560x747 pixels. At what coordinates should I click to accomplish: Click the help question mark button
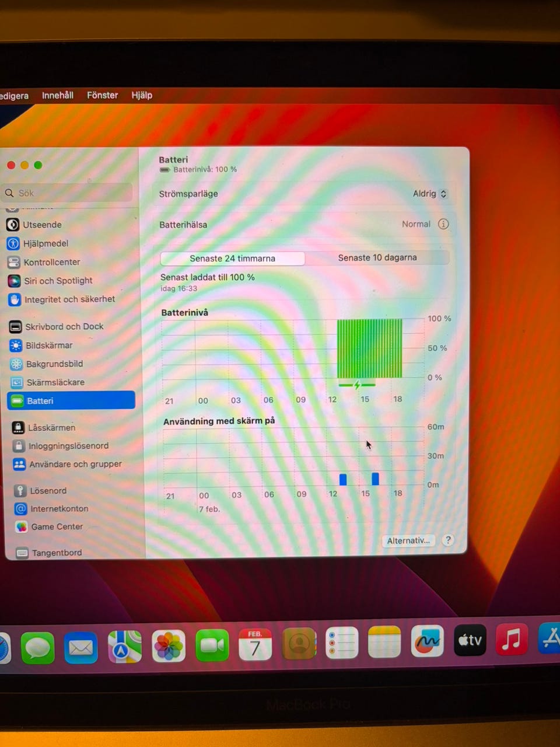[448, 540]
